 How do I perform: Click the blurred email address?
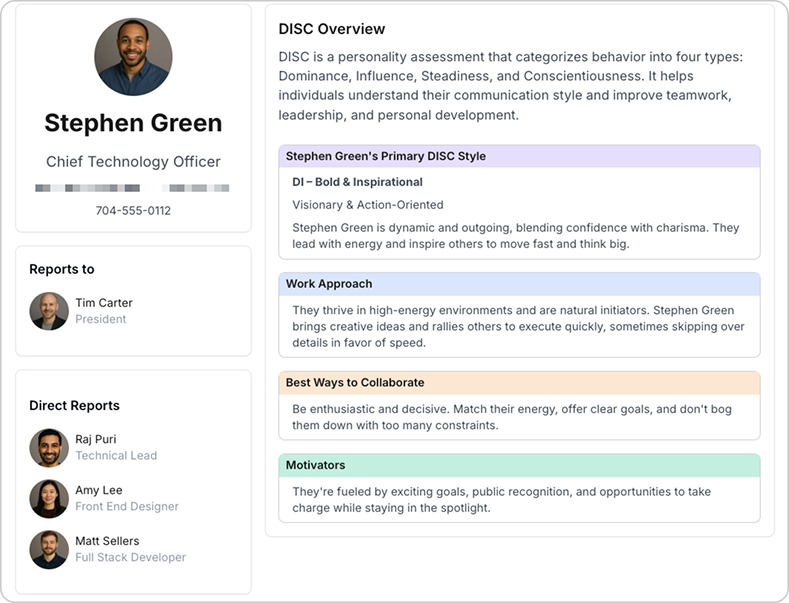pyautogui.click(x=133, y=188)
